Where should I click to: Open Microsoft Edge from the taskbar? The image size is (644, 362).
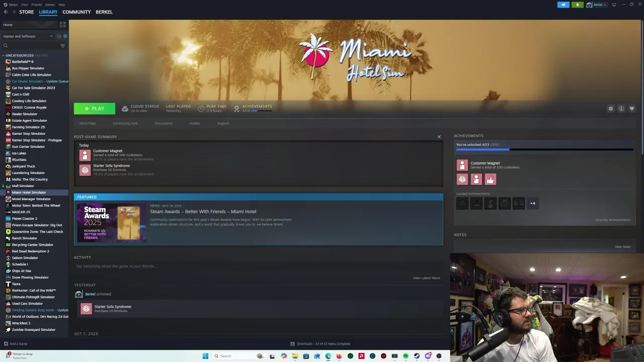pyautogui.click(x=328, y=356)
